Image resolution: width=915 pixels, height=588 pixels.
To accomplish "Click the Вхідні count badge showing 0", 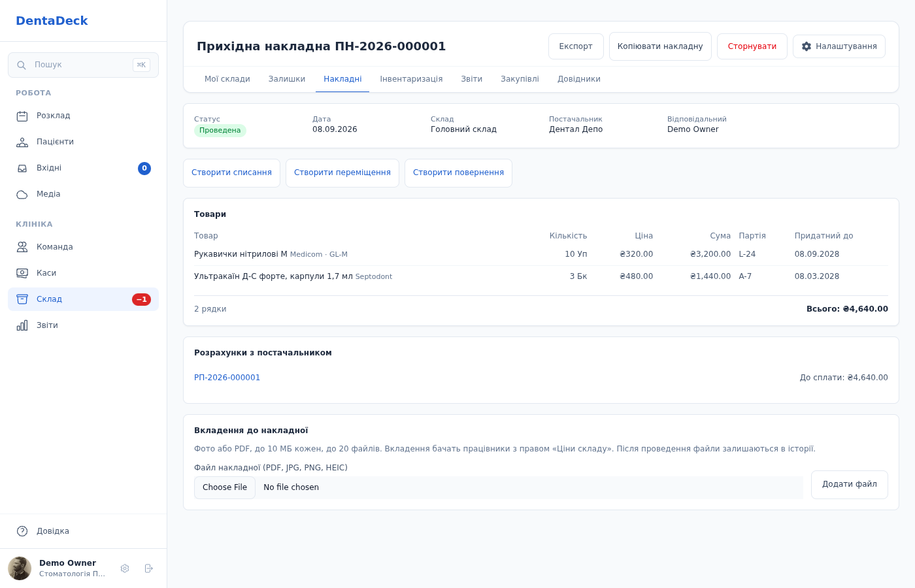I will coord(144,169).
